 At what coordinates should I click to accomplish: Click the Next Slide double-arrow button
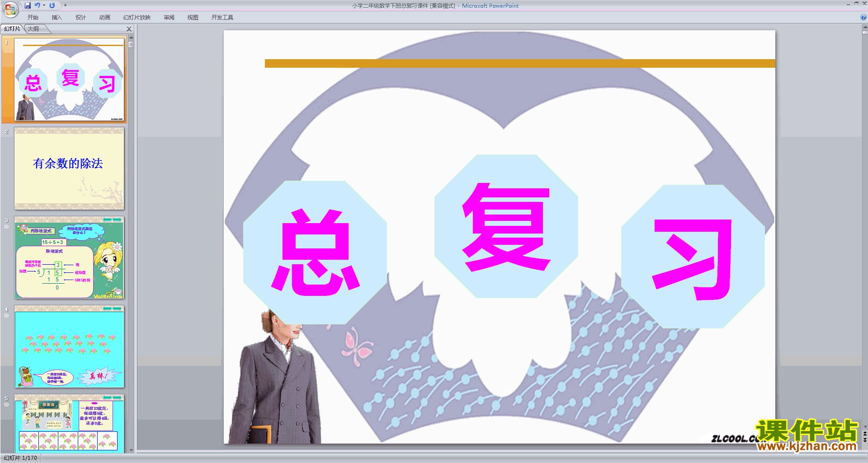pos(865,440)
